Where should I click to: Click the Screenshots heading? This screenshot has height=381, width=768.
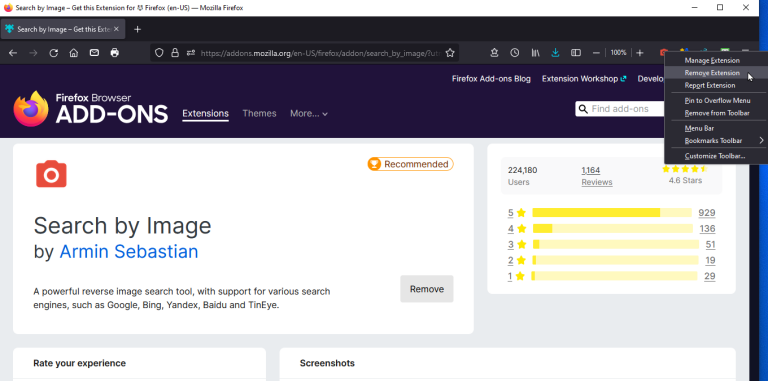click(327, 363)
